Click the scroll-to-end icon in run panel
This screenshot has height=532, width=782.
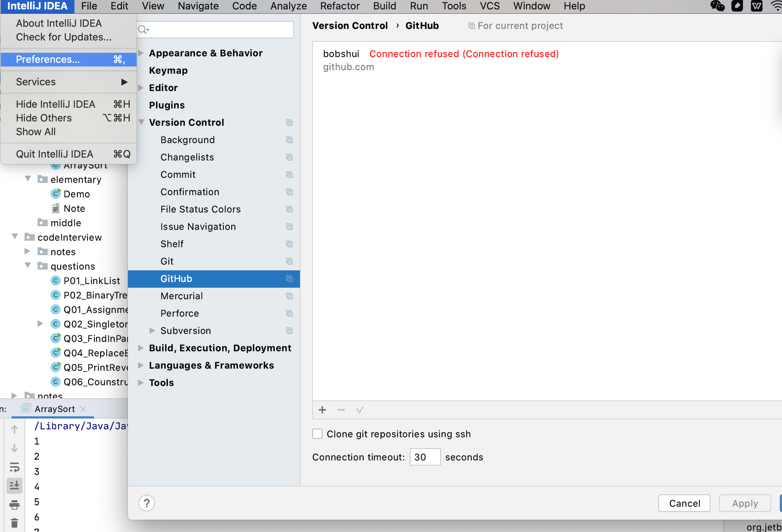14,485
